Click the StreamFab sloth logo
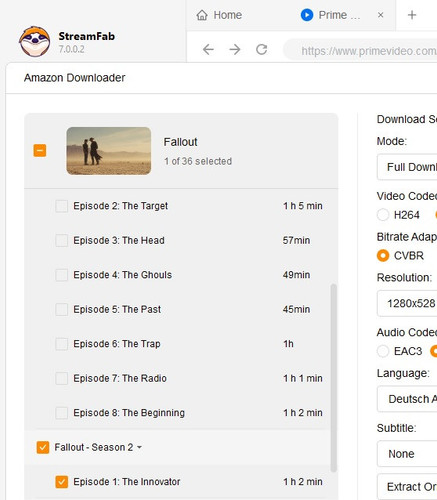Screen dimensions: 437x500 pyautogui.click(x=35, y=42)
